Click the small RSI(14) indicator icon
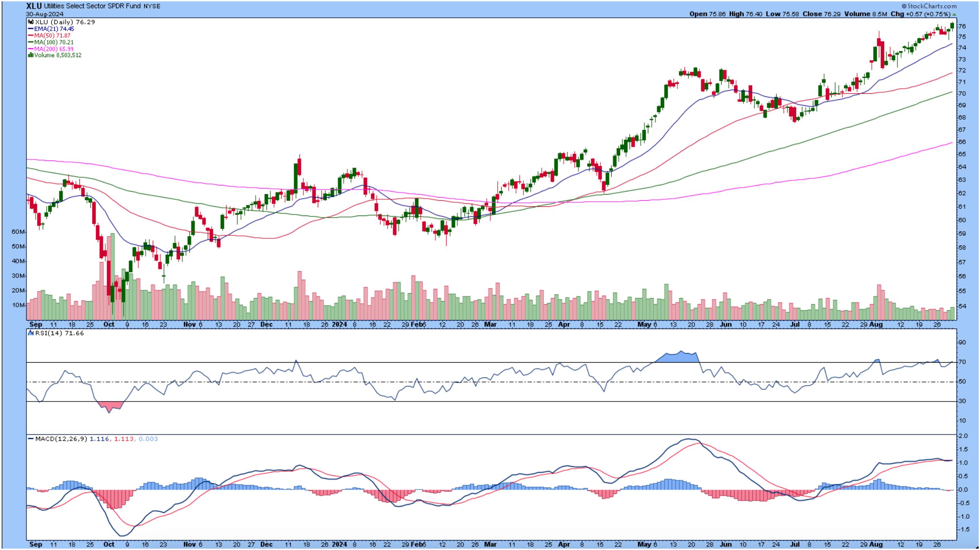 31,333
